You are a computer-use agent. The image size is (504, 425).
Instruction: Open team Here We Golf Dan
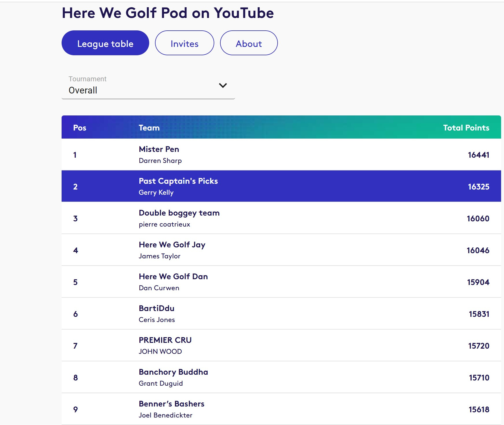[x=173, y=276]
